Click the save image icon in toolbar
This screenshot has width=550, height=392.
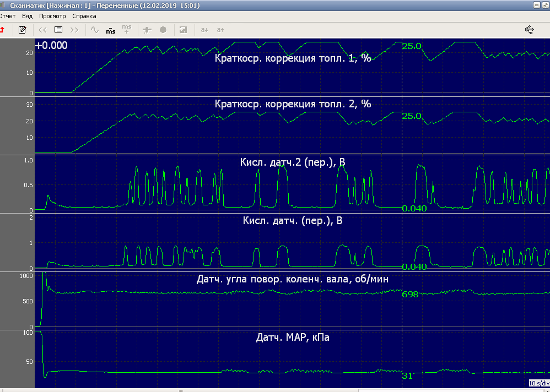pos(184,30)
